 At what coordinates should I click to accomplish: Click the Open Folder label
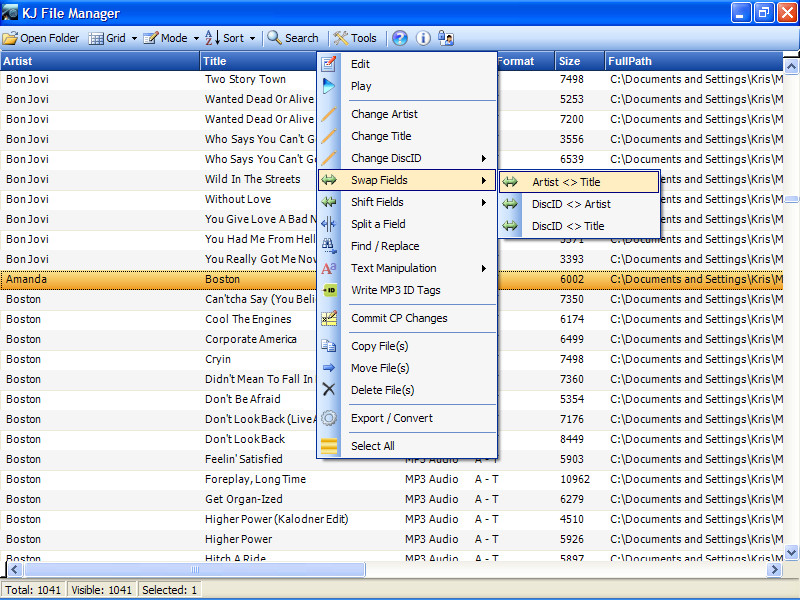(x=49, y=38)
